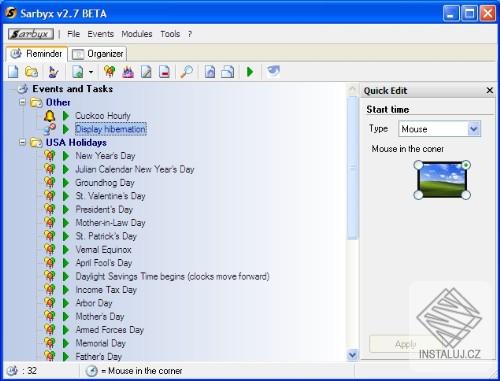
Task: Click balloon icon of New Year's Day
Action: tap(49, 156)
